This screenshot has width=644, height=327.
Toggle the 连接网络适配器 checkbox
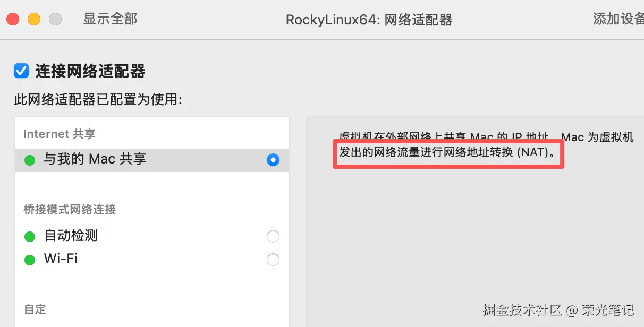click(x=21, y=71)
